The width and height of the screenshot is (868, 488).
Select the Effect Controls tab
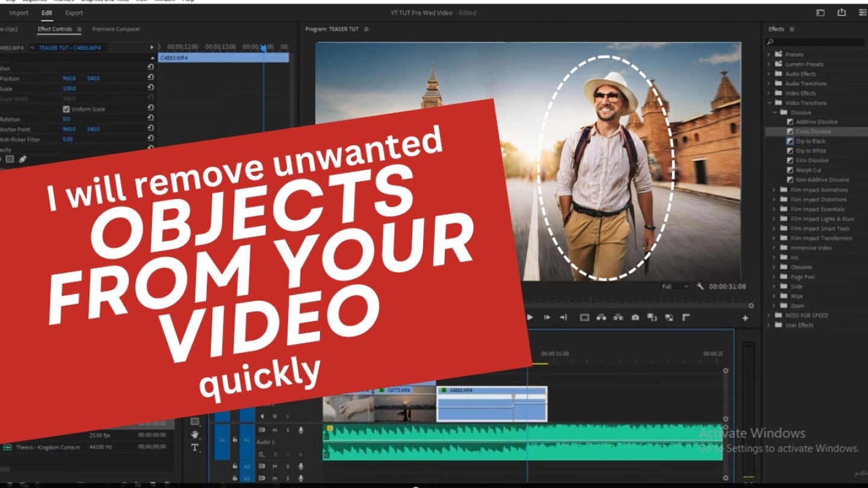click(55, 29)
